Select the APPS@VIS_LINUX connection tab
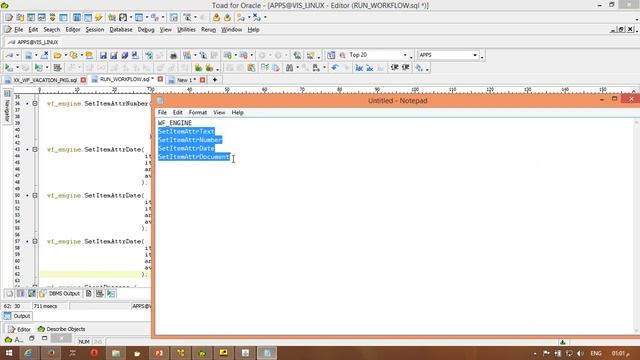 coord(33,42)
